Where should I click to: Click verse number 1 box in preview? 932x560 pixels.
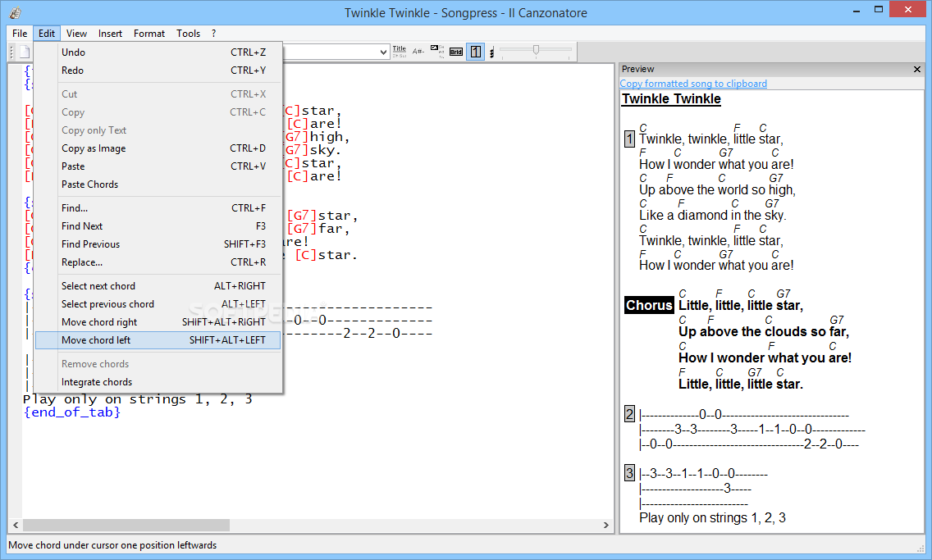point(629,139)
